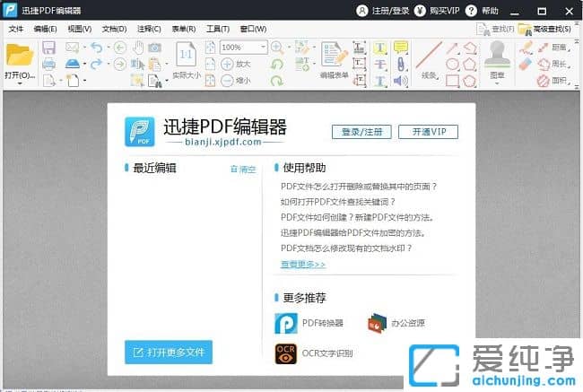Viewport: 583px width, 392px height.
Task: Open the 工具(T) menu
Action: [218, 29]
